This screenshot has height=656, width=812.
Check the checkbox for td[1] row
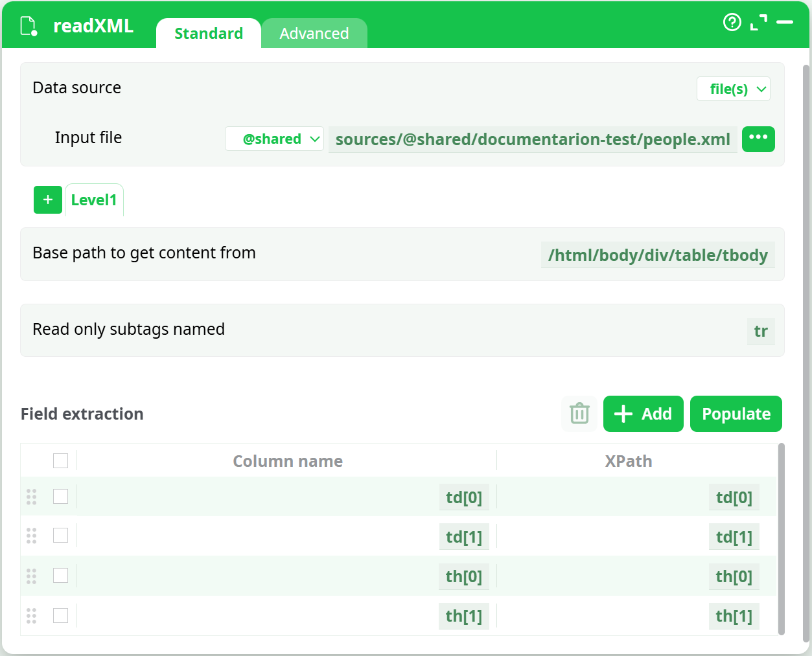point(60,536)
